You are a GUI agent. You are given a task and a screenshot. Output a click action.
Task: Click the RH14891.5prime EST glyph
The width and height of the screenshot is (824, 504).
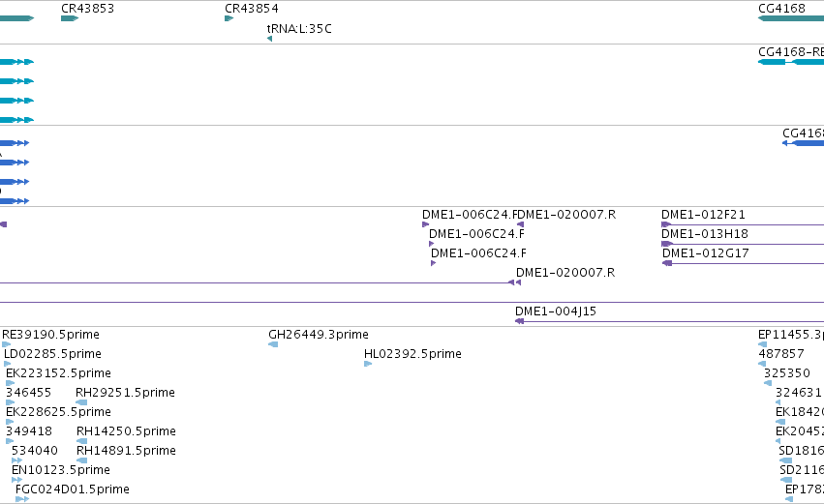tap(82, 460)
